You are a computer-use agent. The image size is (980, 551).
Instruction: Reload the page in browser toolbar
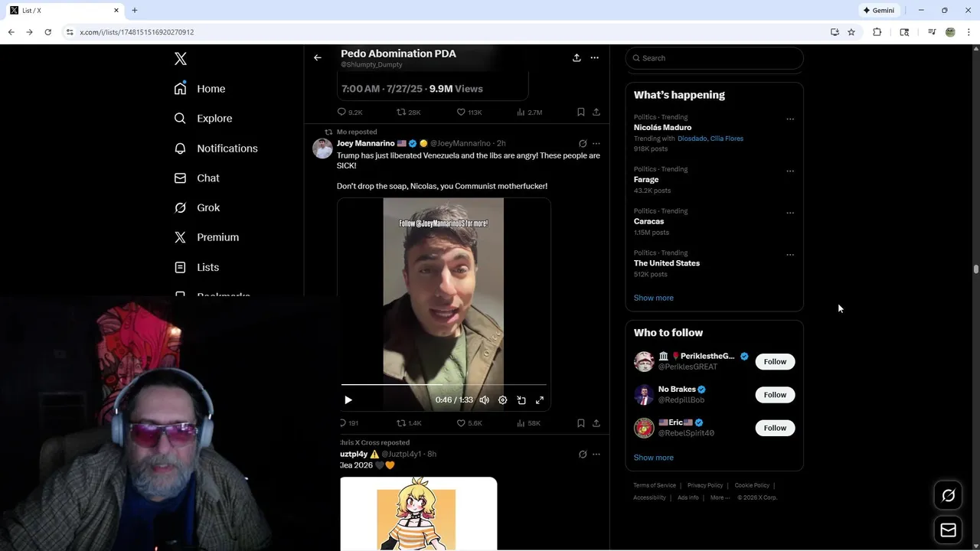point(47,32)
